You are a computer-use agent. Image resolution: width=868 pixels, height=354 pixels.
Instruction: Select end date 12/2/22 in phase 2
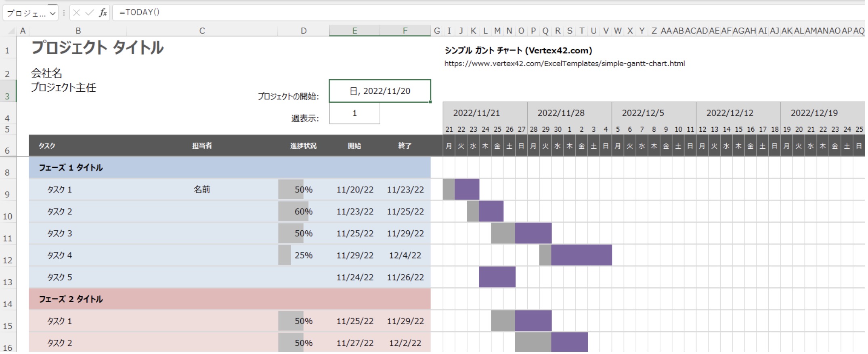pyautogui.click(x=405, y=343)
